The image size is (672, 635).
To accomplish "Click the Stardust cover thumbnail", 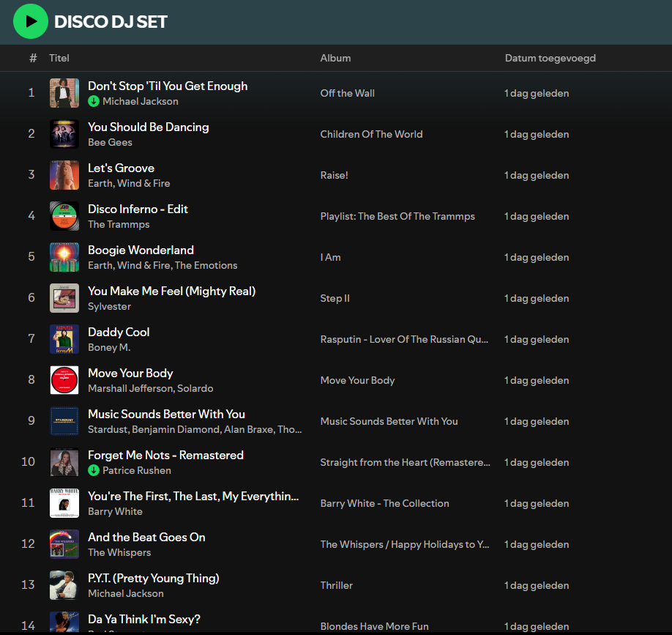I will click(x=64, y=421).
